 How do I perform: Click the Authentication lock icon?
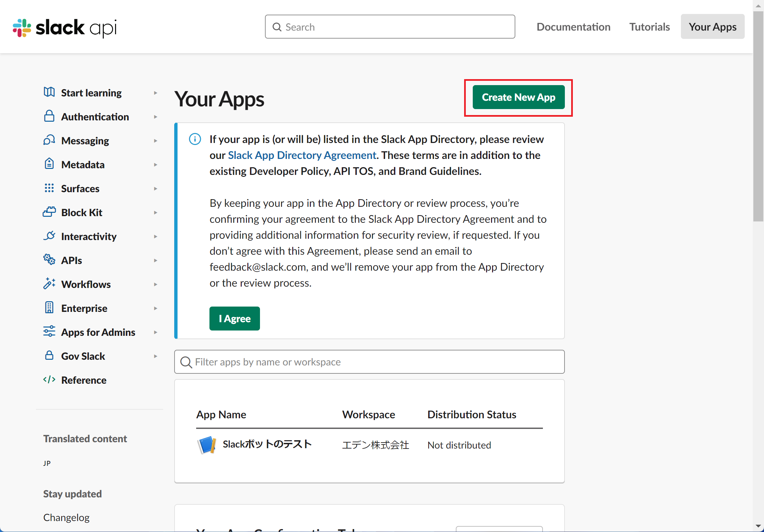[x=49, y=116]
